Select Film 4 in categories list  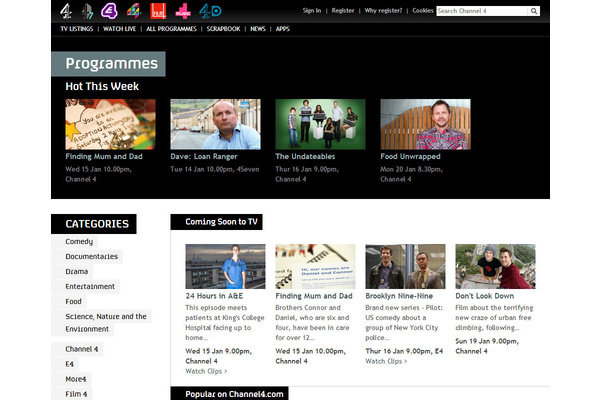[76, 394]
